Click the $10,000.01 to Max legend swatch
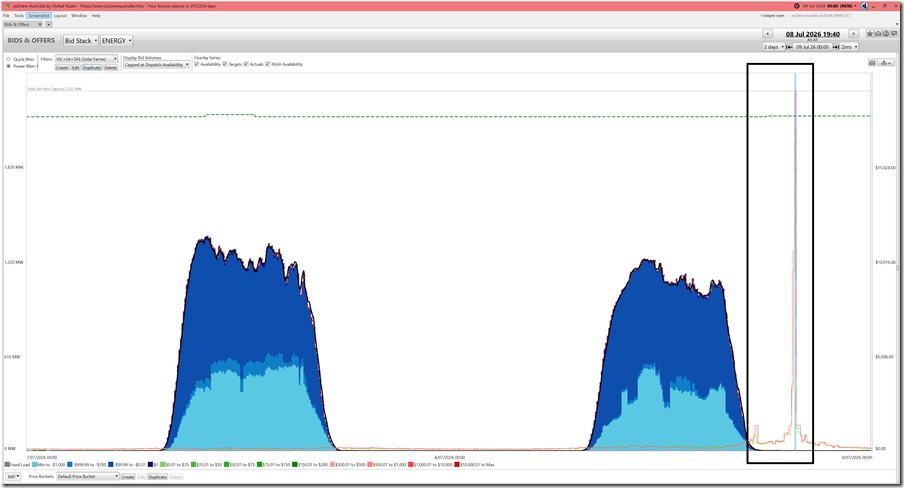This screenshot has width=904, height=488. [x=457, y=464]
